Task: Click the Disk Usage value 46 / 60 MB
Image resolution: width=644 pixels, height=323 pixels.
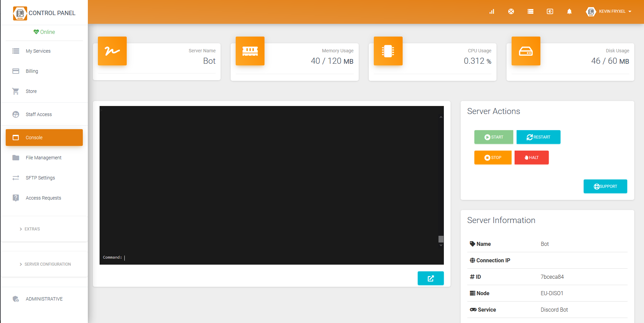Action: point(610,61)
